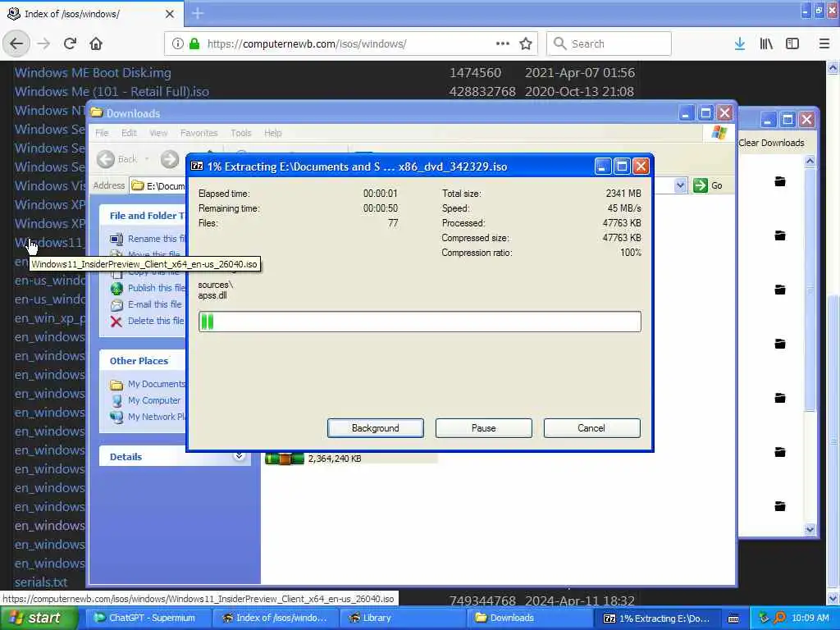
Task: Open Windows Me (101 - Retail Full).iso link
Action: click(x=112, y=92)
